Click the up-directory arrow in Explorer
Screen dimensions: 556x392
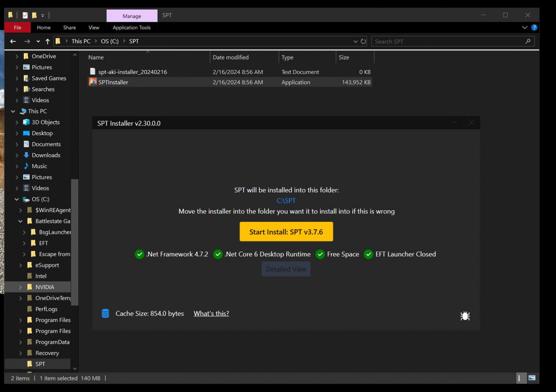click(x=48, y=41)
